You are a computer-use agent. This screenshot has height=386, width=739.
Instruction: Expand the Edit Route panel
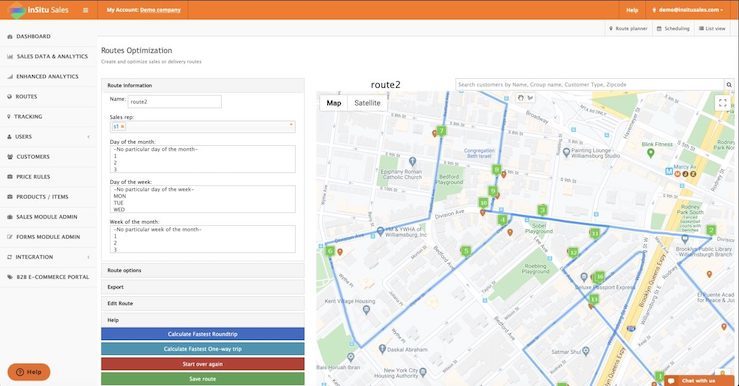tap(203, 304)
